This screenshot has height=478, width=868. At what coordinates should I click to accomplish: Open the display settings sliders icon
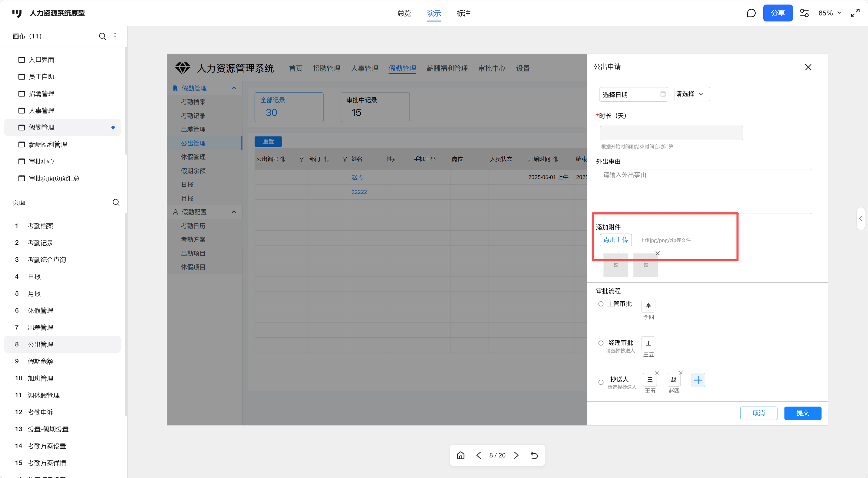point(804,13)
